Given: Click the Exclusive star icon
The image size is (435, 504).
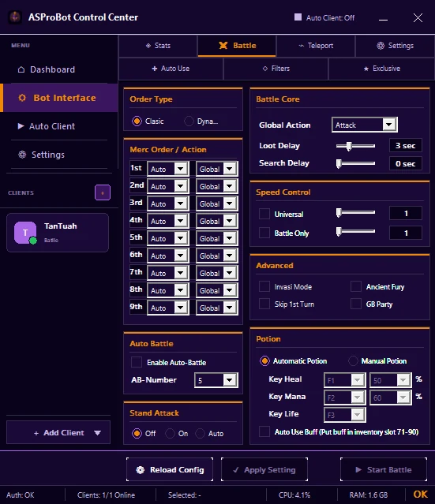Looking at the screenshot, I should pyautogui.click(x=366, y=69).
